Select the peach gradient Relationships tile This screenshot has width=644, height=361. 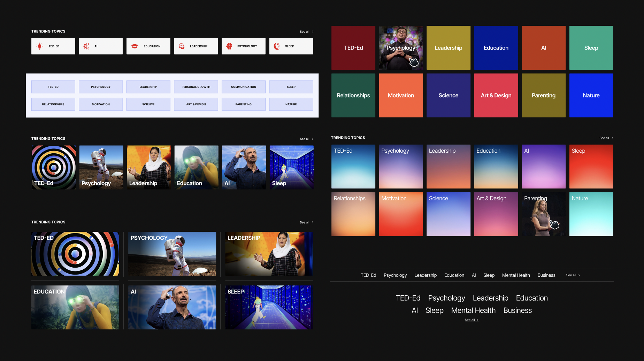[x=353, y=214]
